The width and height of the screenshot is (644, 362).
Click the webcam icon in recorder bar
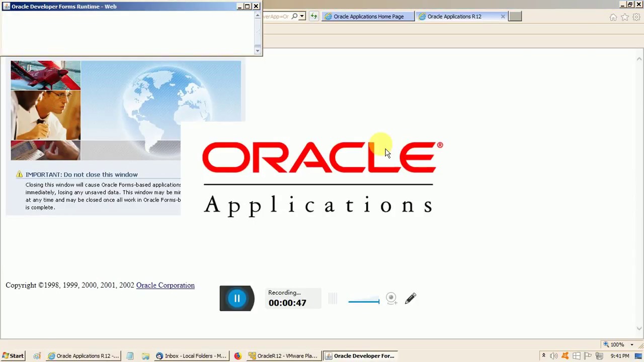click(x=391, y=299)
